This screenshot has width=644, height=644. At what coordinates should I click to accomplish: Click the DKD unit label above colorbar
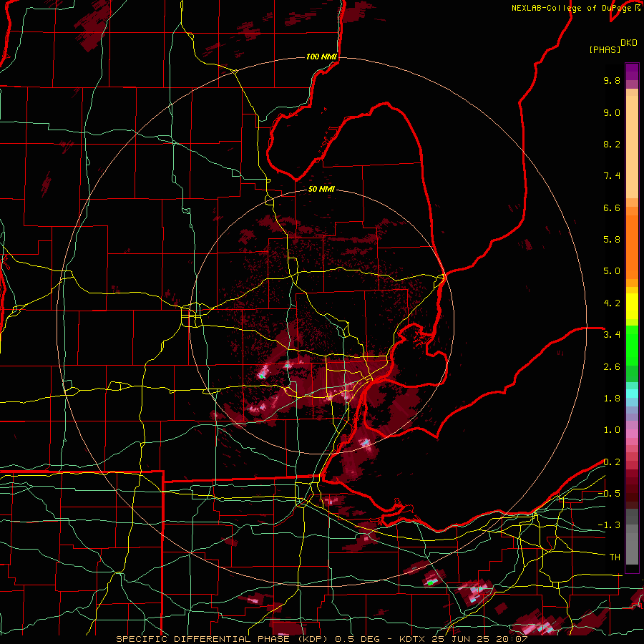pos(629,43)
